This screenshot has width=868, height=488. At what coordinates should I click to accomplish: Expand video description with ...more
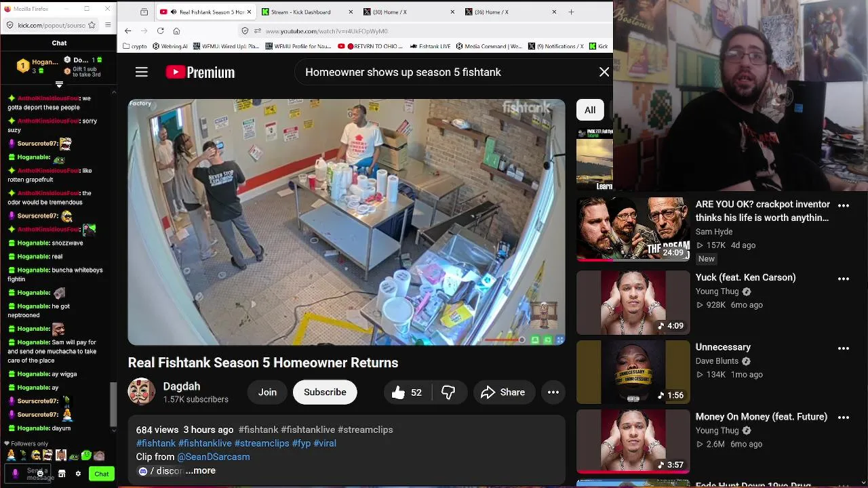(x=201, y=470)
